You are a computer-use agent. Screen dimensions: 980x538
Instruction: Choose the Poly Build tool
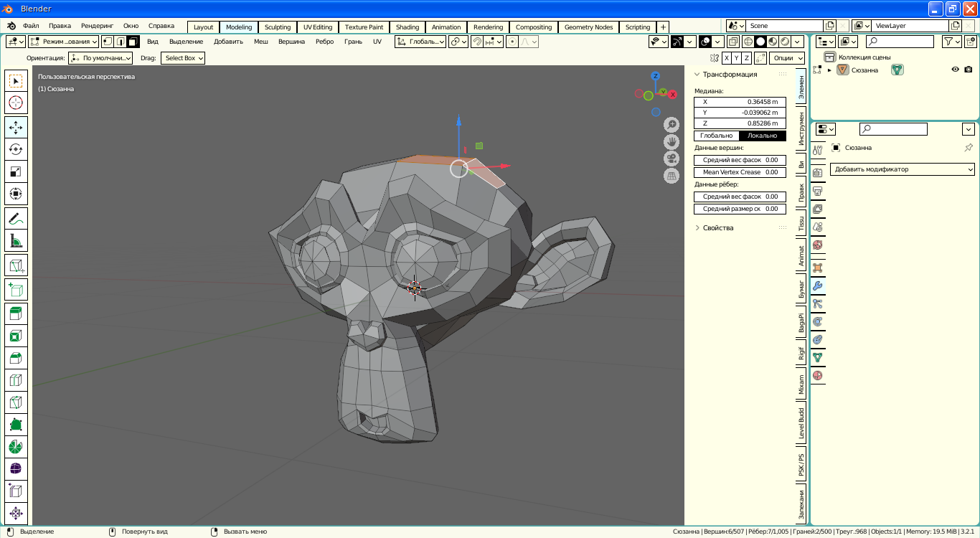pyautogui.click(x=16, y=425)
